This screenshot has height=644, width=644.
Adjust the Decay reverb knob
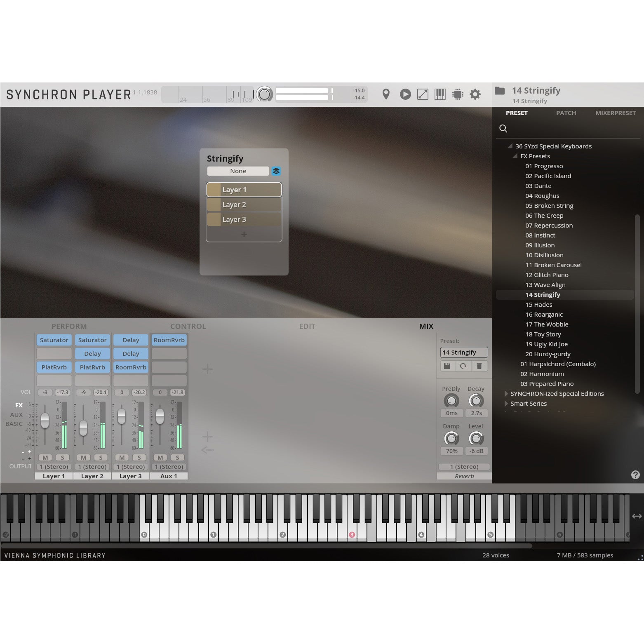[x=476, y=401]
